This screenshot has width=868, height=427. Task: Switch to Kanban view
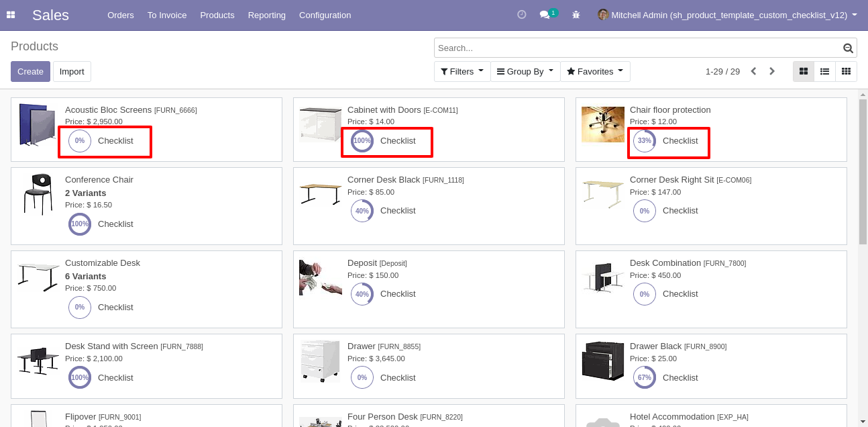804,71
